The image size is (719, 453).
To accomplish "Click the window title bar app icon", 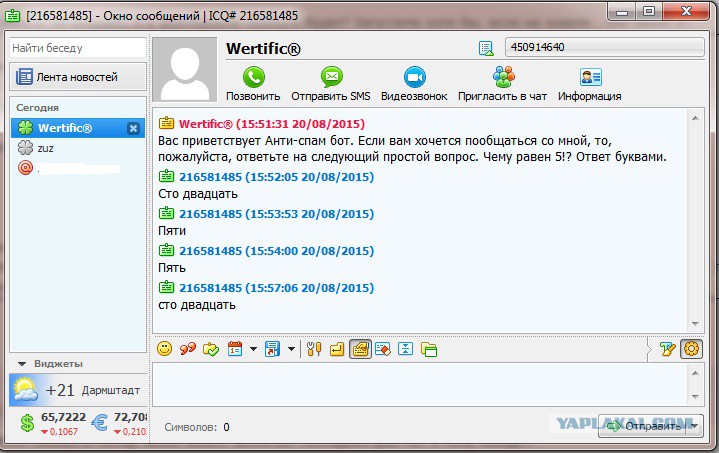I will (12, 15).
